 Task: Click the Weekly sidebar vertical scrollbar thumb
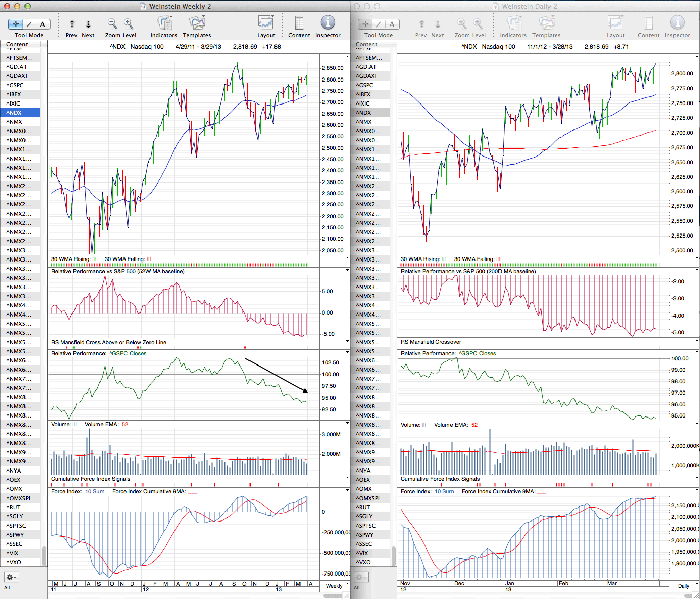point(44,556)
